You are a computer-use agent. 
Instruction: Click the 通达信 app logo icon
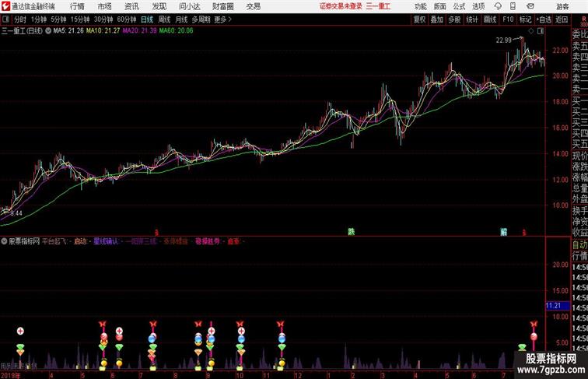(x=5, y=6)
